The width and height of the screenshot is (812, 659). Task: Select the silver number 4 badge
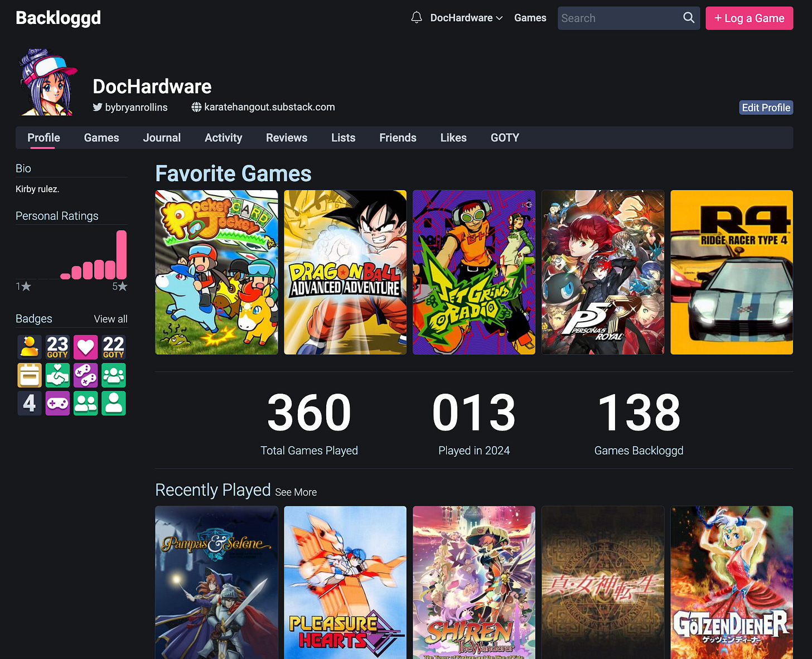coord(30,403)
